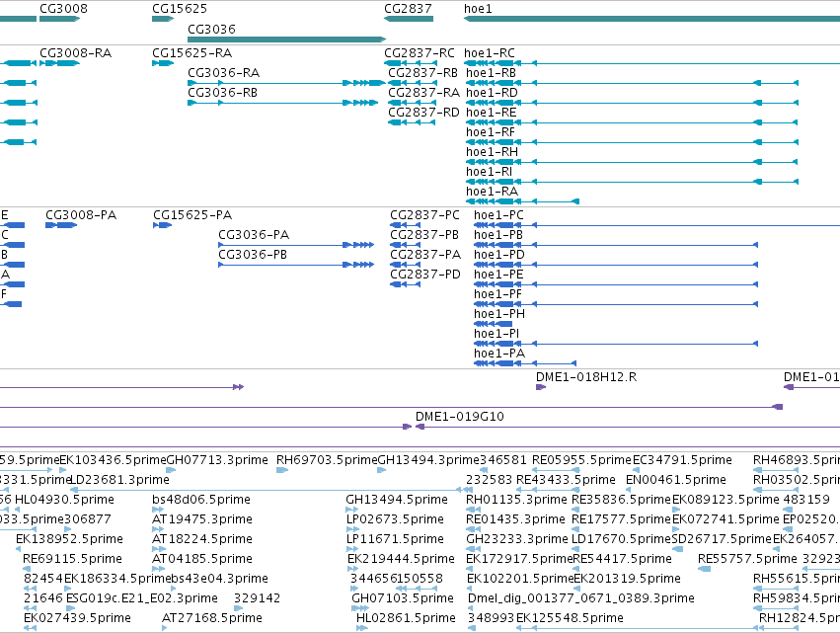The width and height of the screenshot is (840, 633).
Task: Select protein CG2837-PC
Action: (x=424, y=215)
